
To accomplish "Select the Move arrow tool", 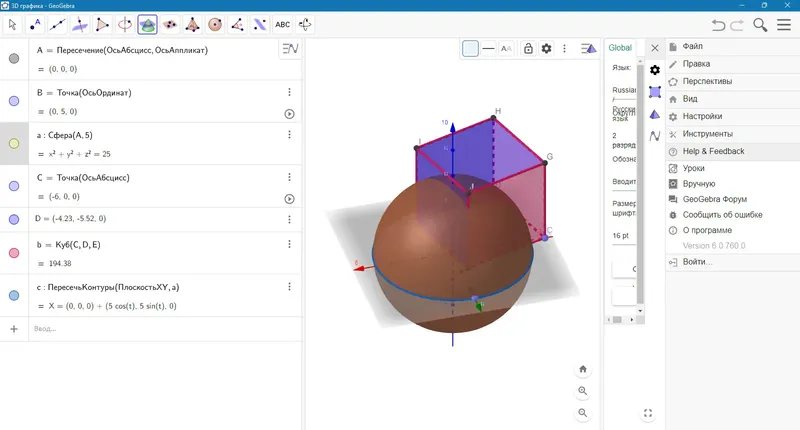I will tap(12, 24).
